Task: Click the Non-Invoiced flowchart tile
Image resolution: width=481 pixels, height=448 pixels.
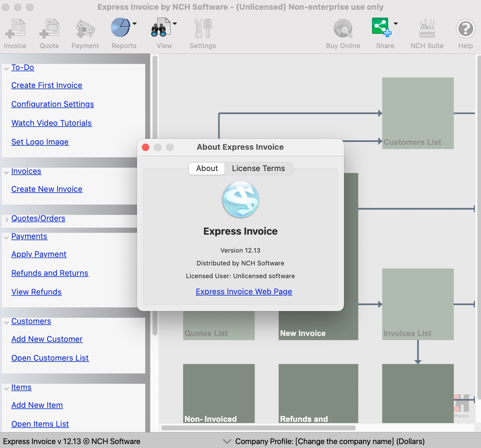Action: (x=219, y=393)
